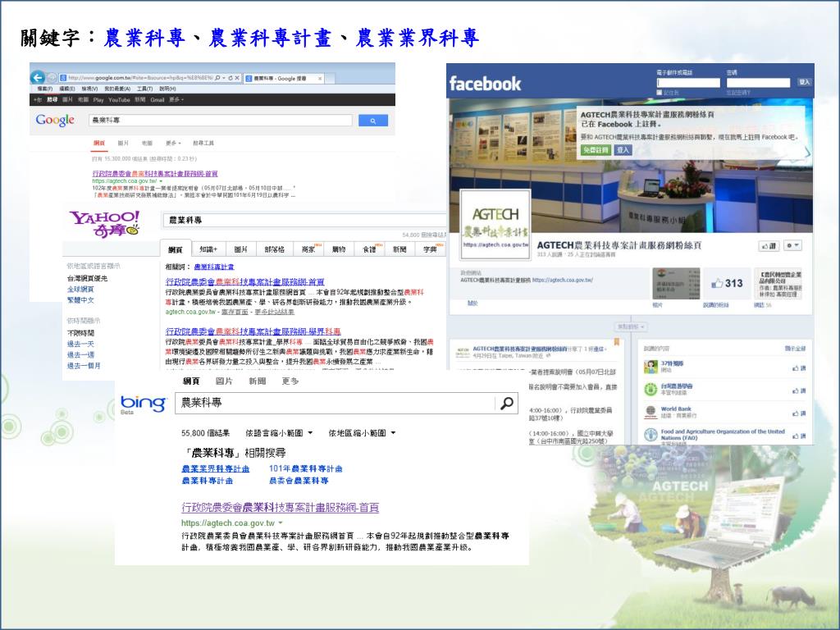Click the Facebook email input field
This screenshot has width=840, height=630.
[688, 83]
